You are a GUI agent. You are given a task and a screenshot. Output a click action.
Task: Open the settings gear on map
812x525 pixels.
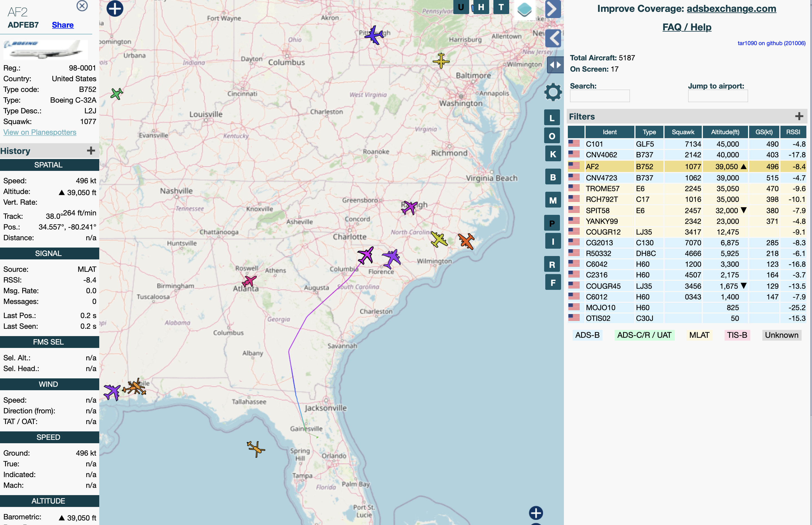pos(553,92)
